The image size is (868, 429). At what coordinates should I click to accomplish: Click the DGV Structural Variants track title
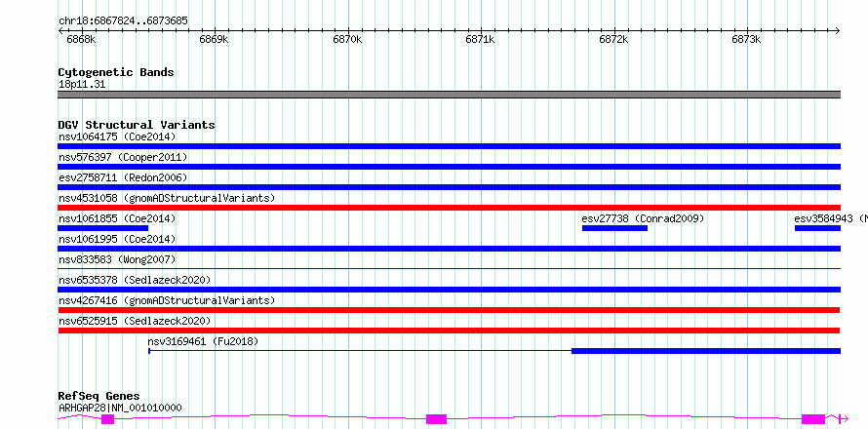(137, 125)
